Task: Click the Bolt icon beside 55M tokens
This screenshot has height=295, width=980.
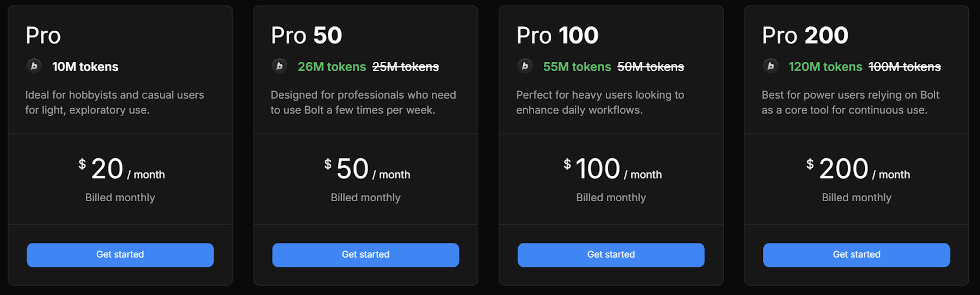Action: tap(525, 66)
